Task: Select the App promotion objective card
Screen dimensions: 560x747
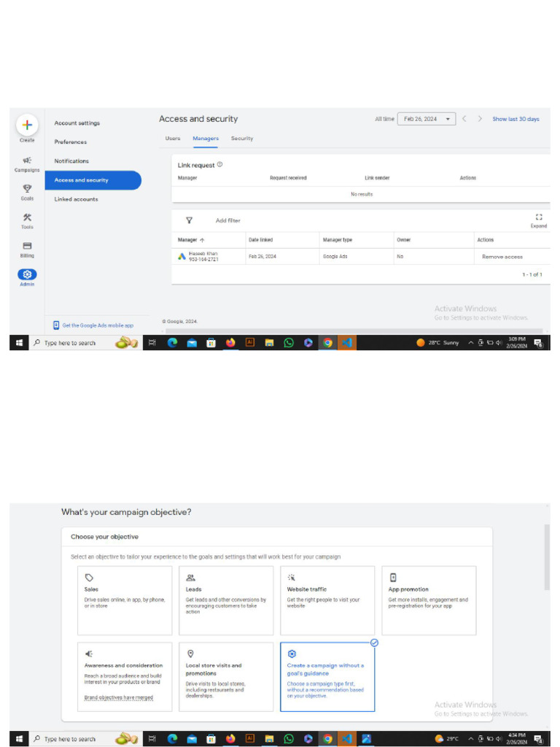Action: 429,600
